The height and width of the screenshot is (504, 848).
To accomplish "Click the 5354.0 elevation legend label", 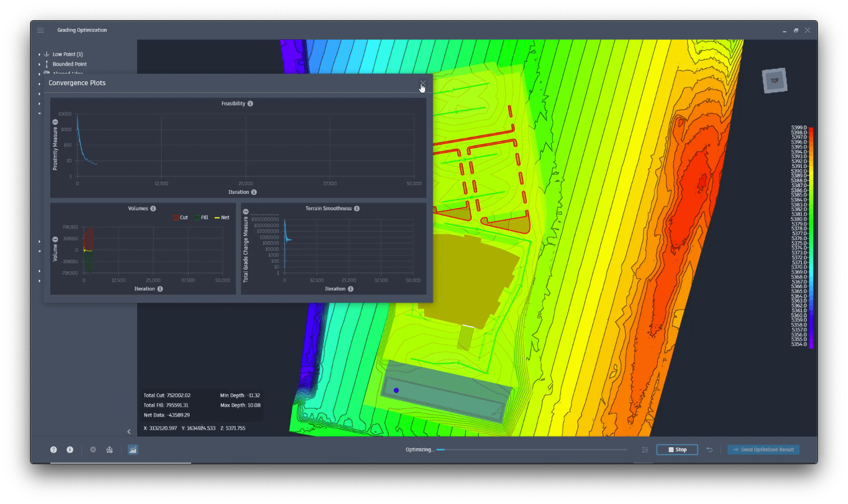I will click(799, 345).
